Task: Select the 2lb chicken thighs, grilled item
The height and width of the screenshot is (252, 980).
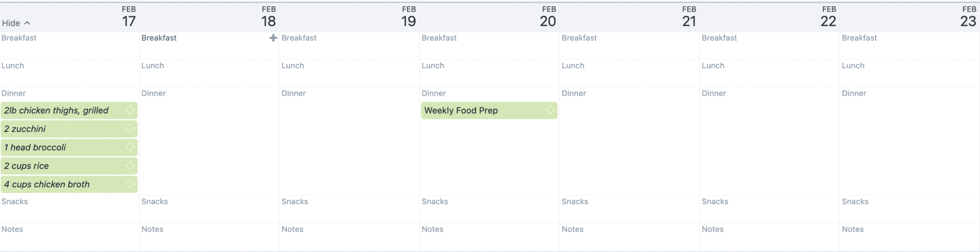Action: click(69, 110)
